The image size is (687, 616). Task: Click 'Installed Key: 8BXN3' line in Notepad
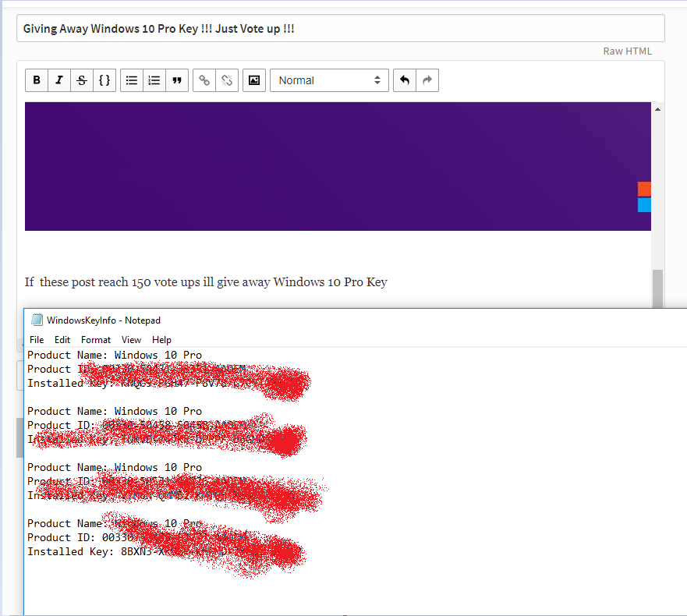pyautogui.click(x=165, y=551)
